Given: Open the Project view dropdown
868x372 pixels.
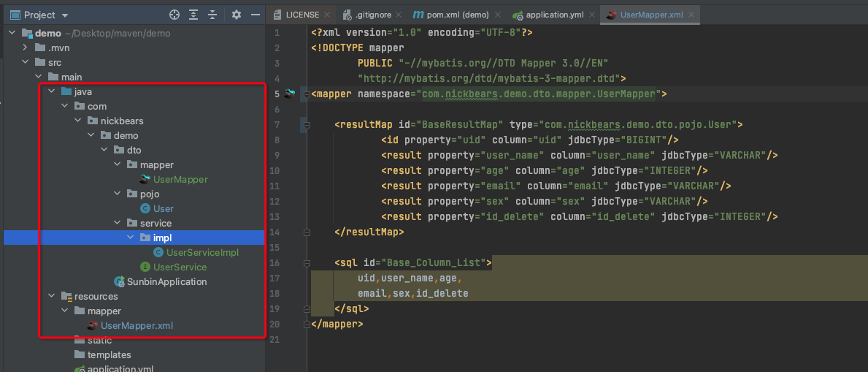Looking at the screenshot, I should tap(65, 15).
